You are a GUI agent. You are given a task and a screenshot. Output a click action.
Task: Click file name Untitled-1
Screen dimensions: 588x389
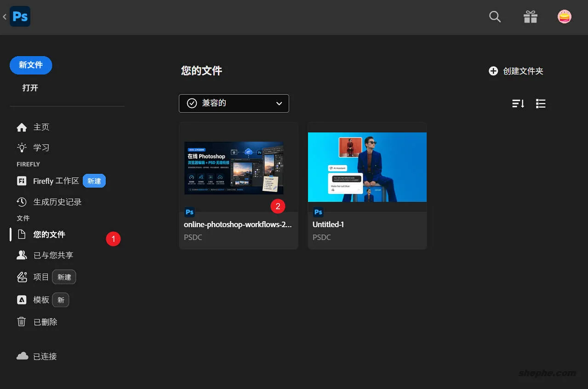328,225
